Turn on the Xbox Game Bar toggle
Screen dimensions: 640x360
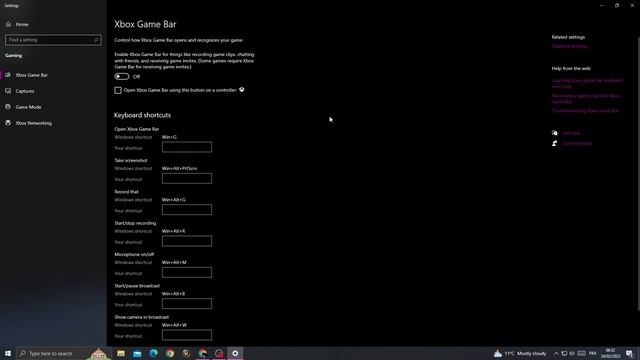pyautogui.click(x=122, y=76)
